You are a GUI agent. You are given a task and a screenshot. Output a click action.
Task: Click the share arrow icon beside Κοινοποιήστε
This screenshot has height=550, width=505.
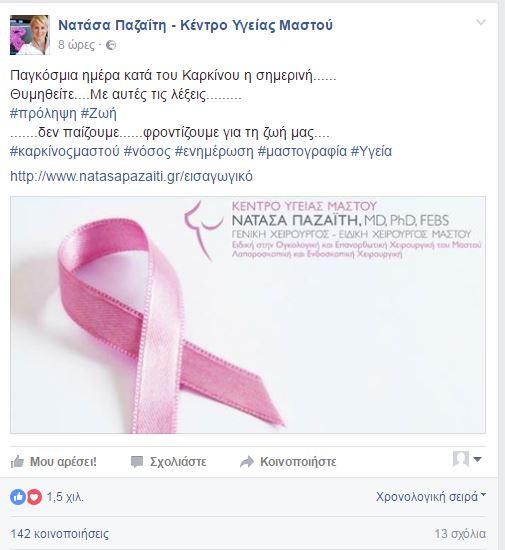point(247,462)
